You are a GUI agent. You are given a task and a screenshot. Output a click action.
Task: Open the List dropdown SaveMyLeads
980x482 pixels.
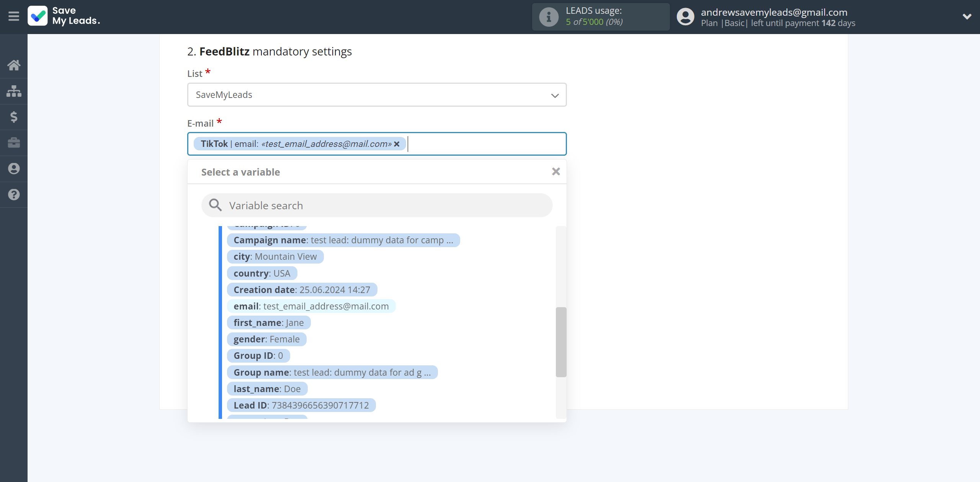pos(377,95)
